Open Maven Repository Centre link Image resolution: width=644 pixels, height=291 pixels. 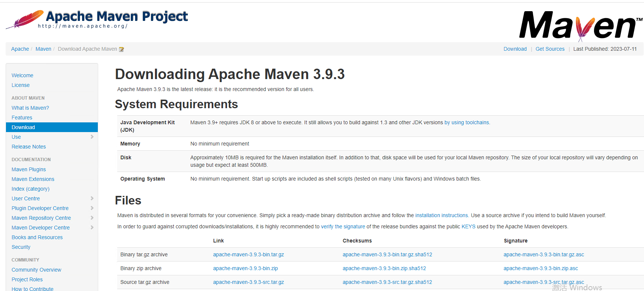(x=41, y=218)
